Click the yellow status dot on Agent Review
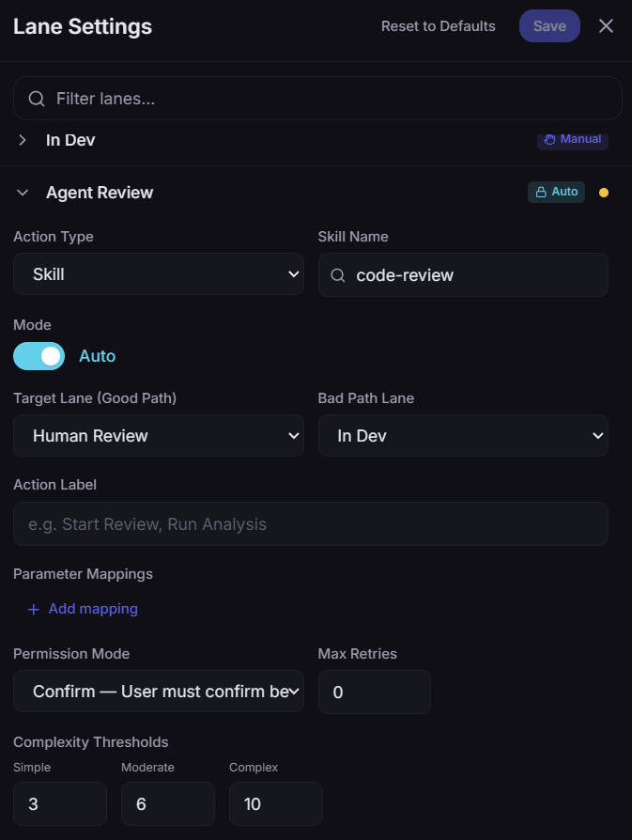This screenshot has width=632, height=840. coord(604,193)
